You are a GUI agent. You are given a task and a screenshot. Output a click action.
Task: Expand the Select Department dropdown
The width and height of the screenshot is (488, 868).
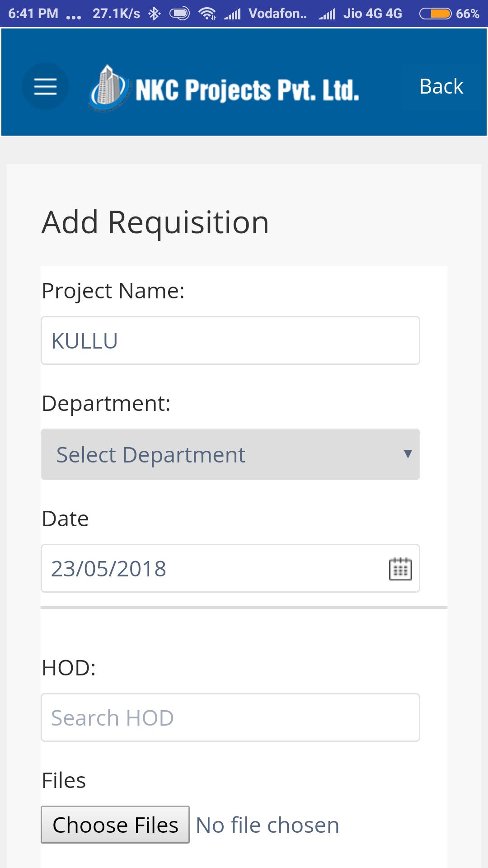point(230,454)
